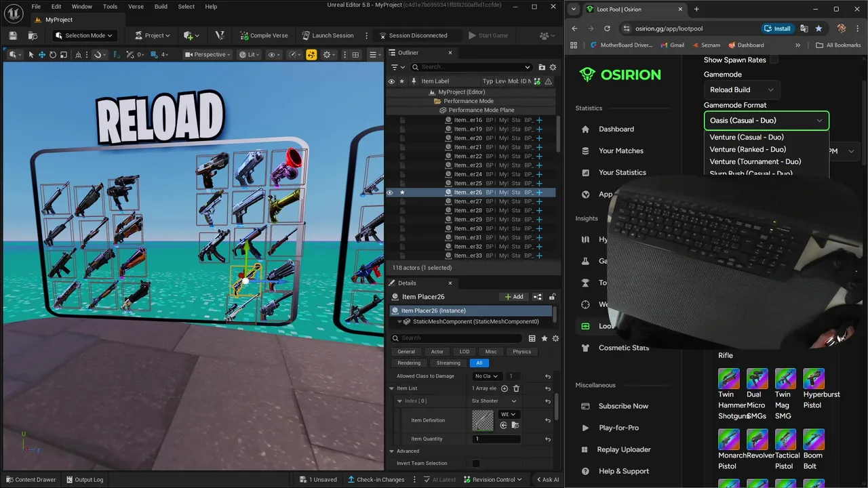868x488 pixels.
Task: Click the Item Quantity value field
Action: pos(496,439)
